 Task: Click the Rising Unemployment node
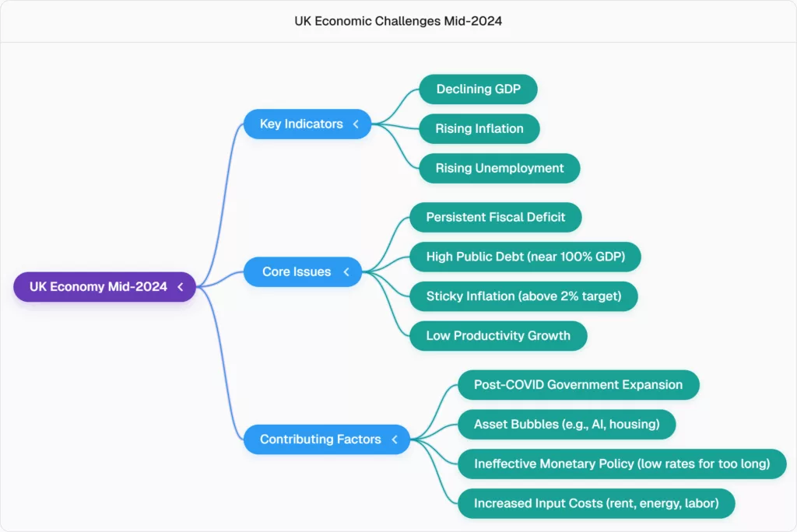[x=499, y=168]
